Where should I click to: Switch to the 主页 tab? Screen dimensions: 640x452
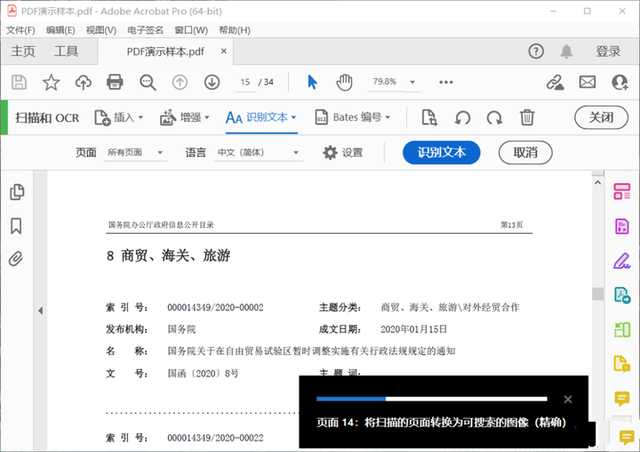(x=23, y=51)
